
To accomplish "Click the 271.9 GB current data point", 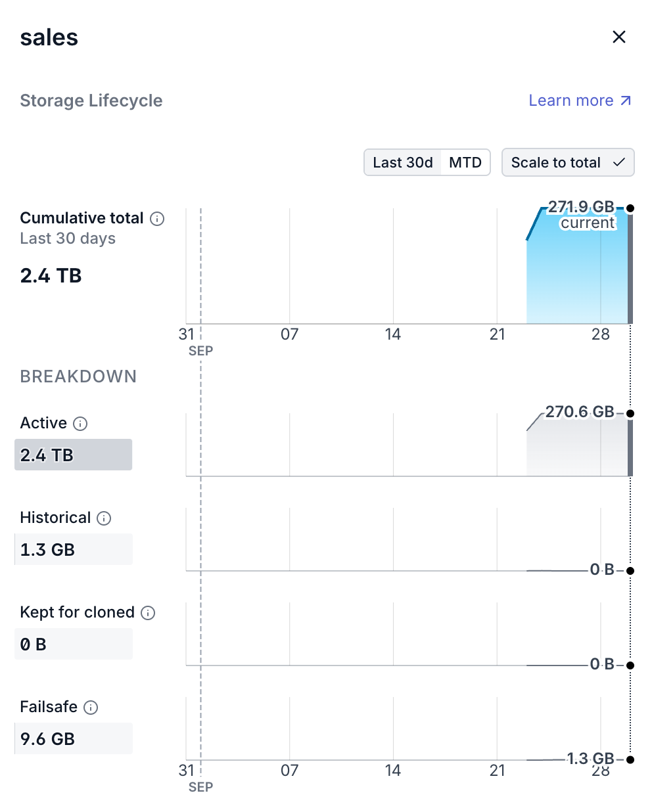I will click(630, 208).
